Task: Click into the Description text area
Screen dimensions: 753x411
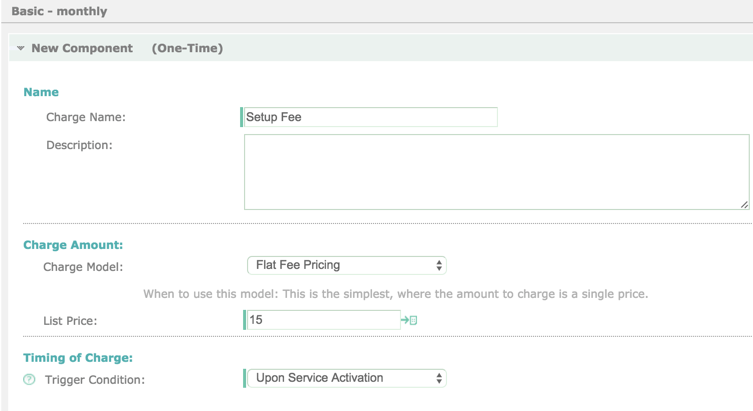Action: click(497, 172)
